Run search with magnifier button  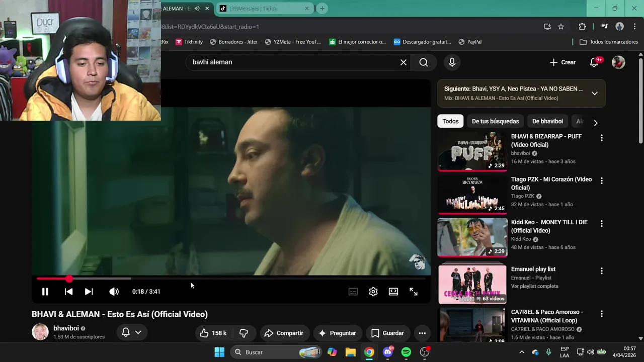point(424,62)
